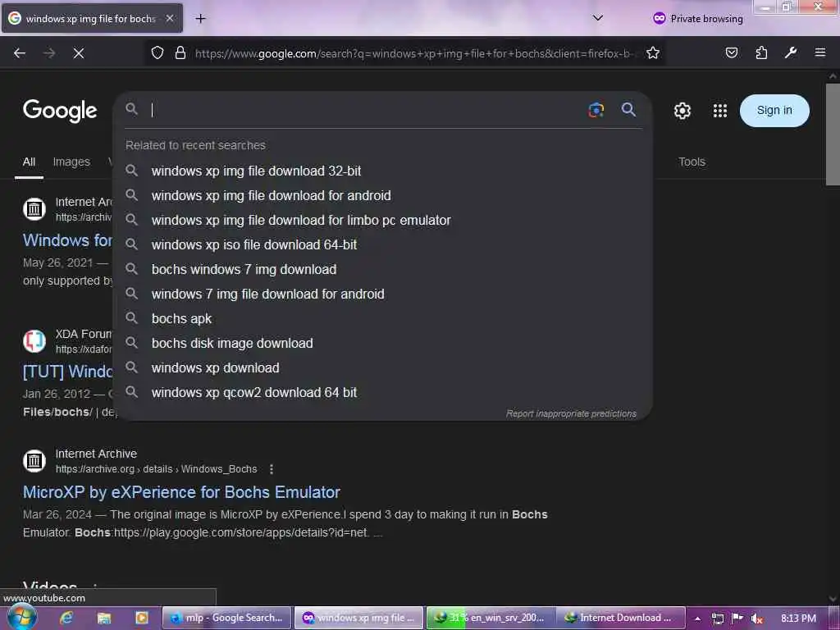The width and height of the screenshot is (840, 630).
Task: Report inappropriate predictions link
Action: [571, 413]
